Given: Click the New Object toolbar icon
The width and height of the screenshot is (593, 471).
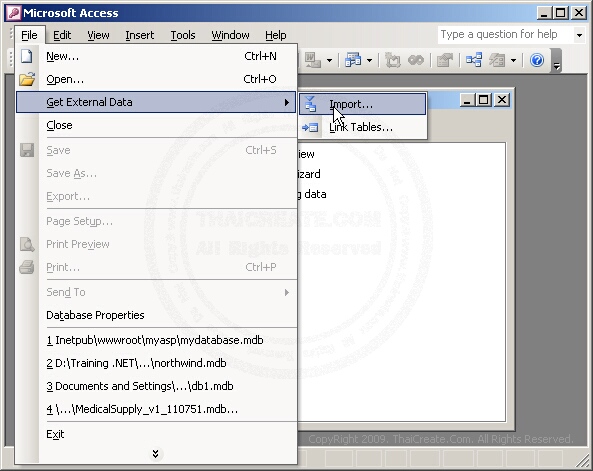Looking at the screenshot, I should coord(497,60).
